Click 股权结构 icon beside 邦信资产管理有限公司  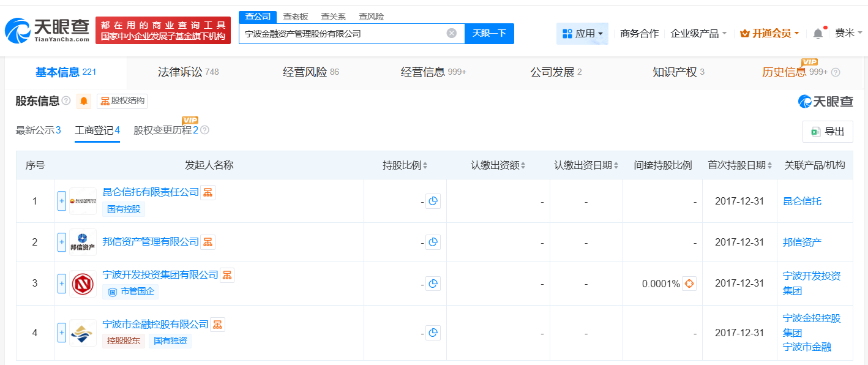pos(208,242)
